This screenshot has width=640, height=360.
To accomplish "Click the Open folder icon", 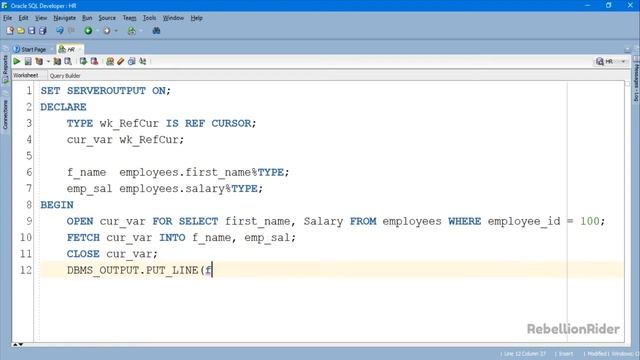I will pos(21,31).
